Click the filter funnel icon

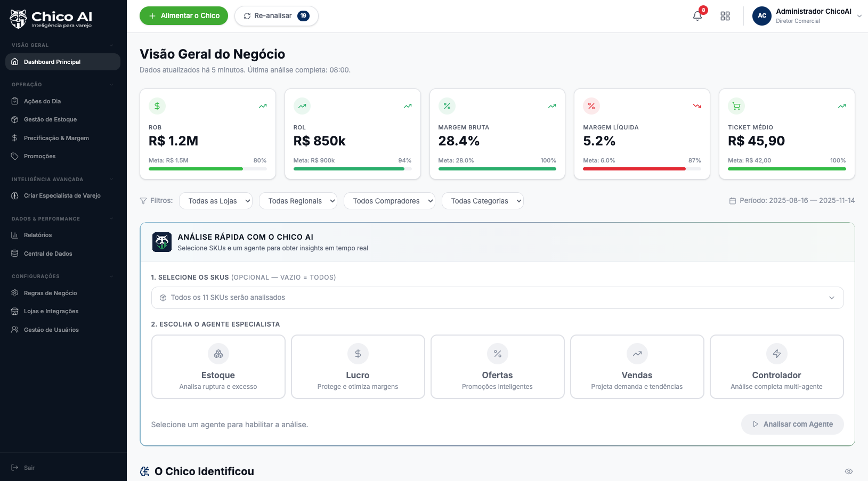tap(143, 201)
